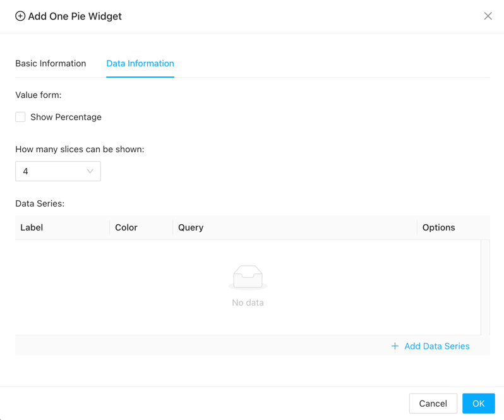Image resolution: width=504 pixels, height=420 pixels.
Task: Click the Color column header
Action: point(126,227)
